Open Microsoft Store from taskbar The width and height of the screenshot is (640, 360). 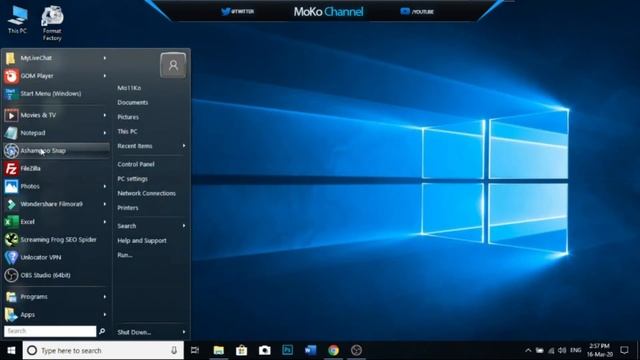(241, 350)
